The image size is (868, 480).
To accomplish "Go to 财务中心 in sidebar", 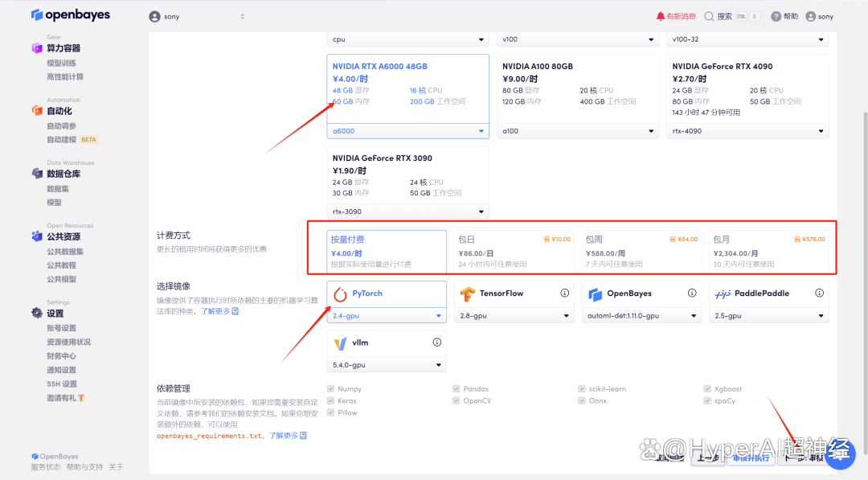I will pyautogui.click(x=61, y=356).
